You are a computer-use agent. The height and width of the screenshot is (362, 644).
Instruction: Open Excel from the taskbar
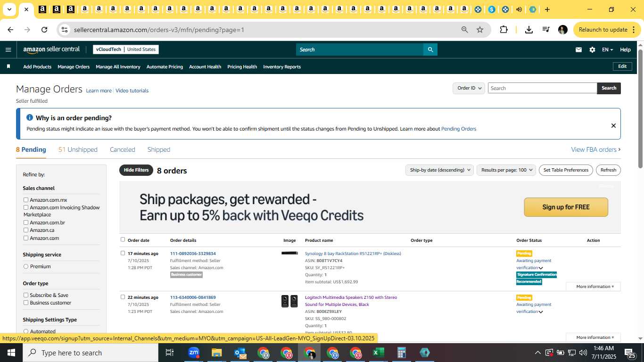click(378, 353)
